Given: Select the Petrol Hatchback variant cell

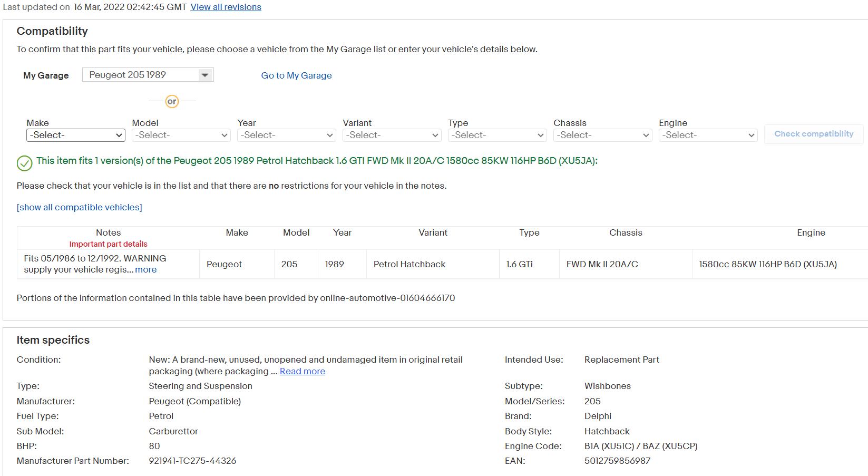Looking at the screenshot, I should pyautogui.click(x=433, y=264).
